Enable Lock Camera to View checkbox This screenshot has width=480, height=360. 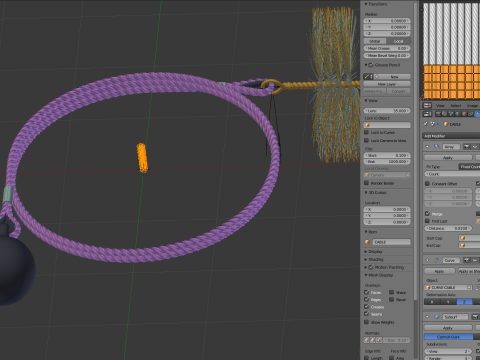[366, 140]
